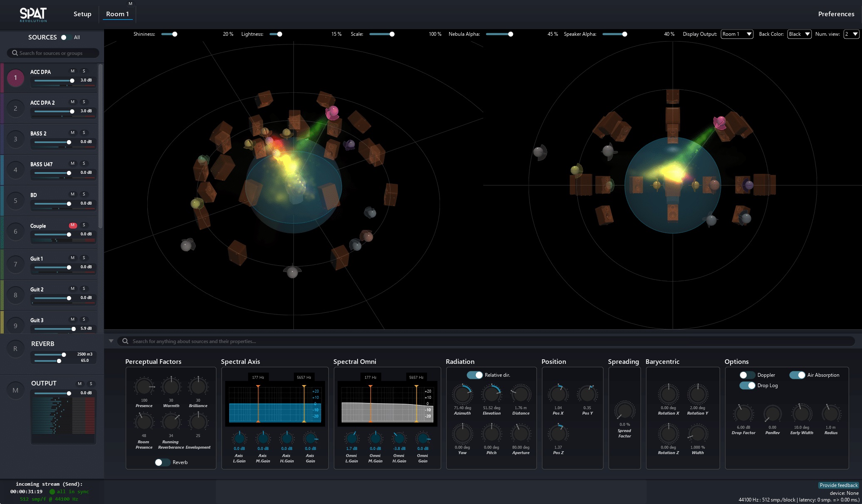Click inside the properties search field
862x504 pixels.
[333, 341]
